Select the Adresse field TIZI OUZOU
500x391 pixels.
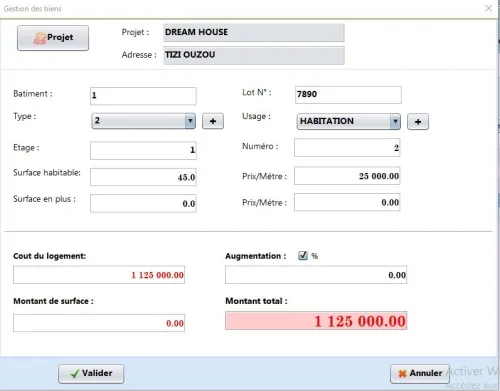(254, 55)
